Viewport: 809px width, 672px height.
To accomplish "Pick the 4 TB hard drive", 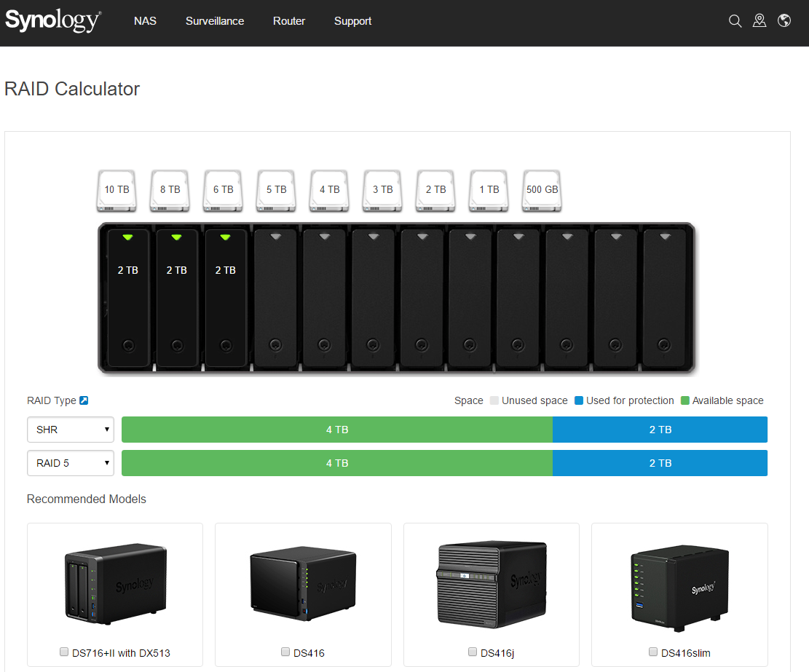I will pos(328,190).
